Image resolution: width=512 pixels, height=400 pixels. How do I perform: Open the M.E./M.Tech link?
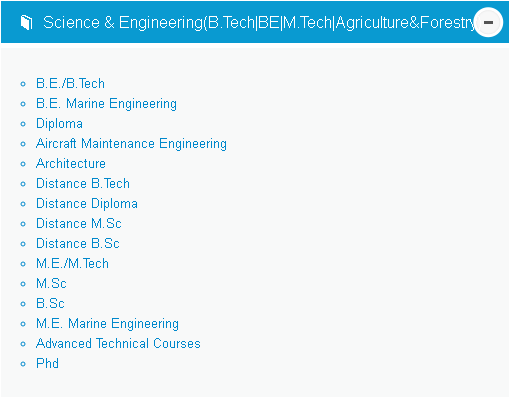coord(72,264)
